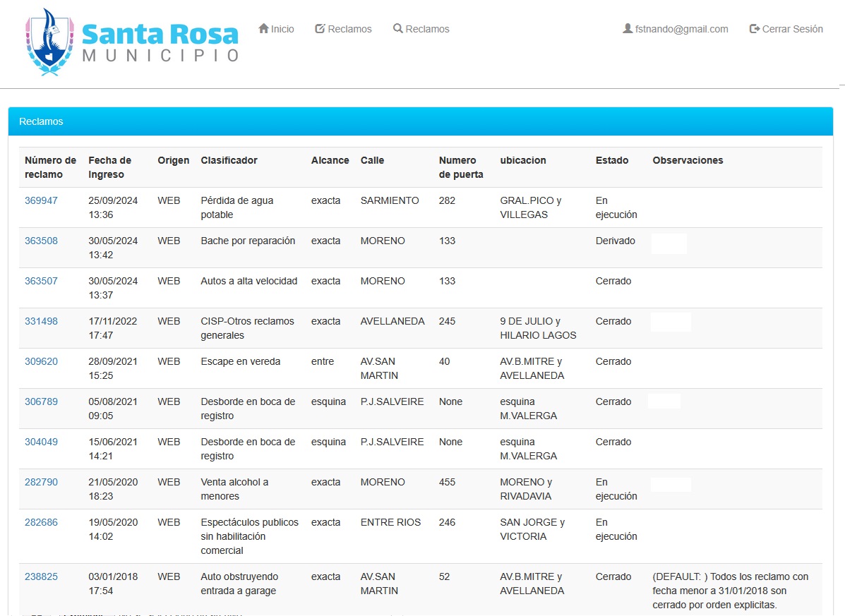The width and height of the screenshot is (845, 616).
Task: Open reclamo 306789 about desborde
Action: 40,401
